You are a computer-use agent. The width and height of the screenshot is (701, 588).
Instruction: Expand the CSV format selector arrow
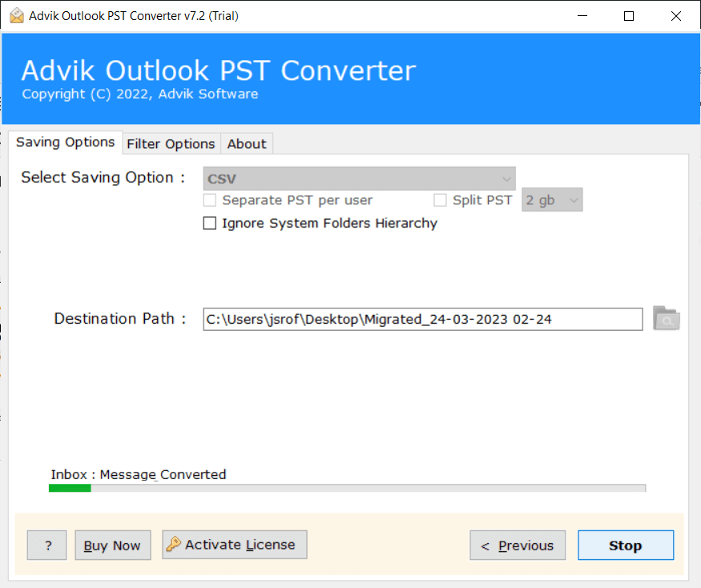pos(506,178)
